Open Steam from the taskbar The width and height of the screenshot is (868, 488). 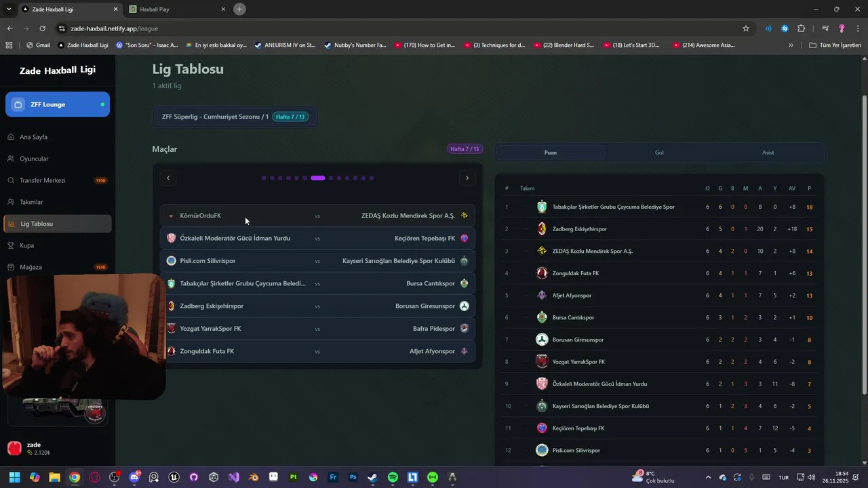[372, 477]
